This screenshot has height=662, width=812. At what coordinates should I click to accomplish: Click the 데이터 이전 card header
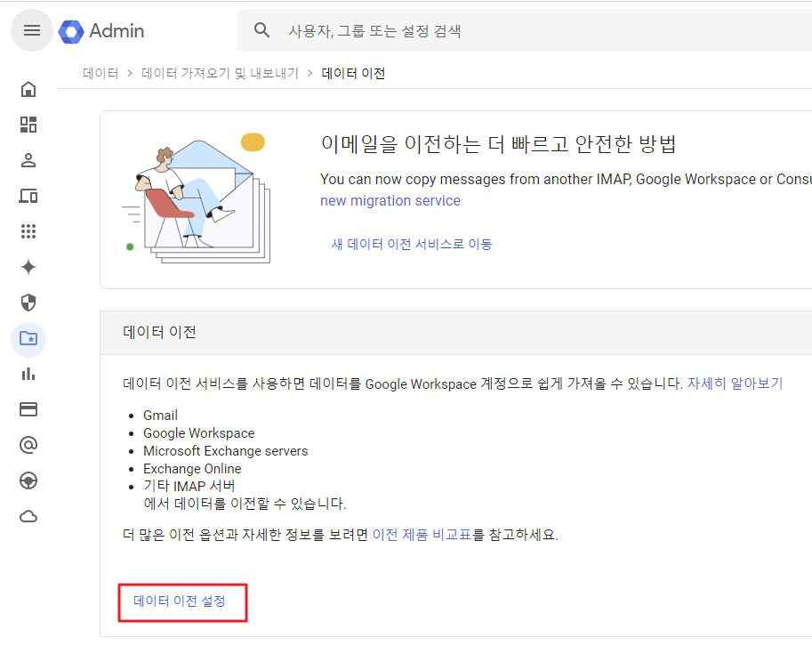click(x=455, y=333)
